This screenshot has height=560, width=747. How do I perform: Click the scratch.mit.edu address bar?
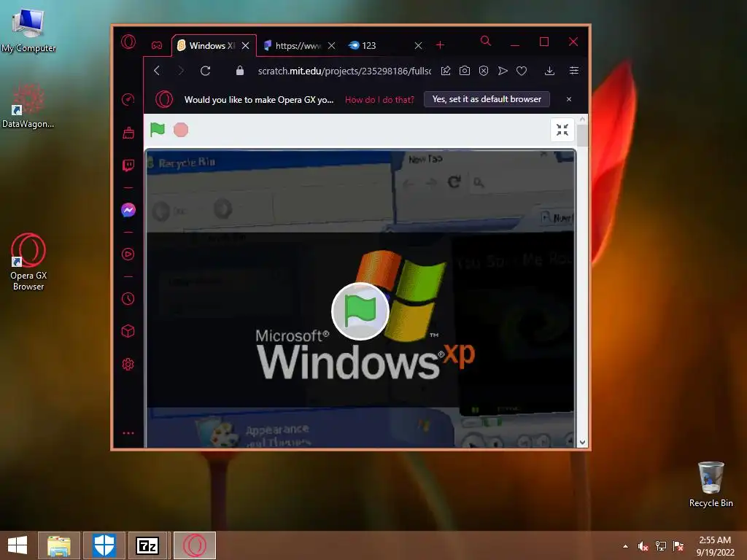click(344, 71)
